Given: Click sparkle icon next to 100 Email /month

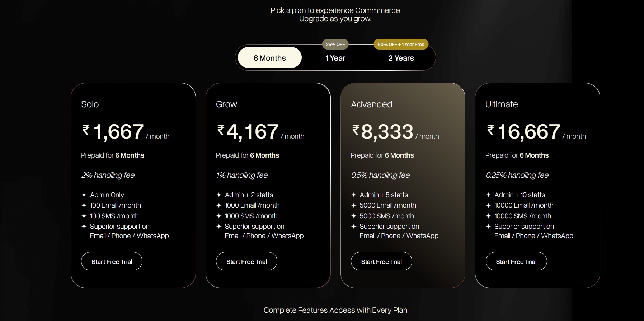Looking at the screenshot, I should [x=84, y=205].
